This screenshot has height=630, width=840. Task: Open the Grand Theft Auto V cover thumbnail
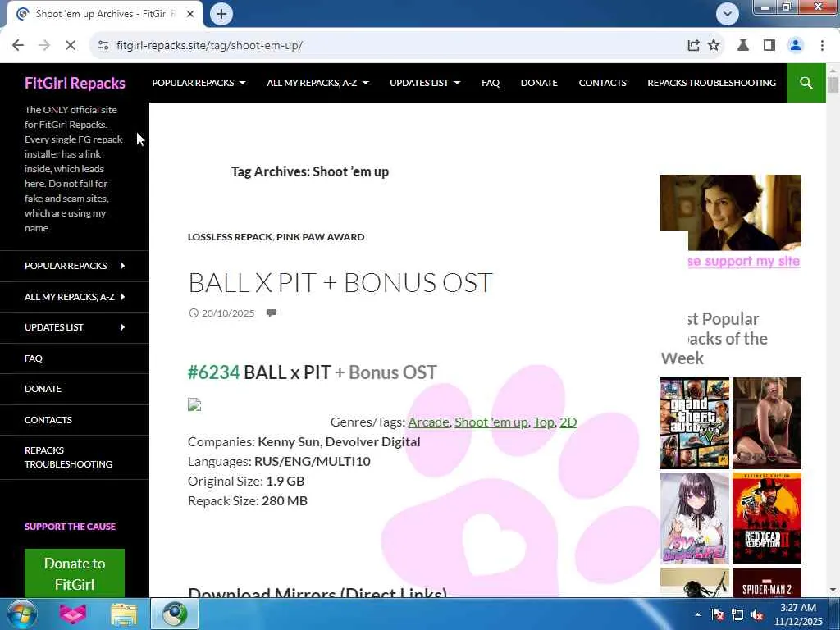point(694,423)
